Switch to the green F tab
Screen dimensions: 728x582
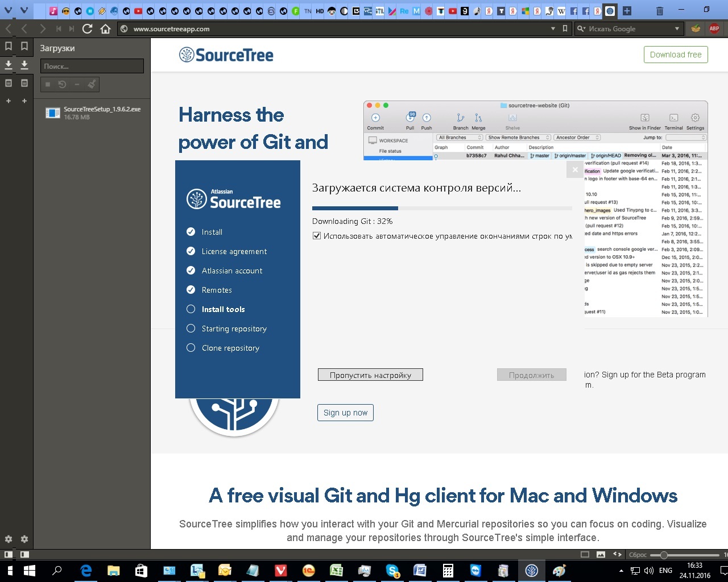tap(296, 11)
